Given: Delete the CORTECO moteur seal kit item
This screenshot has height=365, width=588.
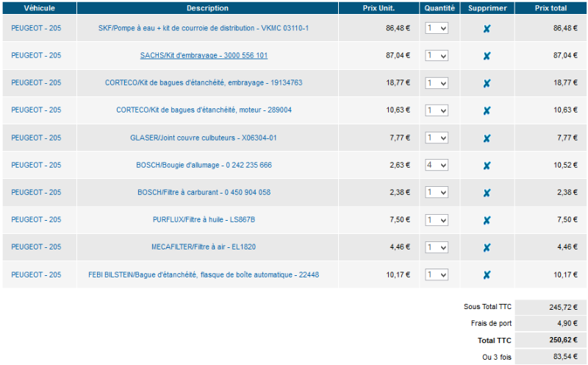Looking at the screenshot, I should pyautogui.click(x=487, y=110).
